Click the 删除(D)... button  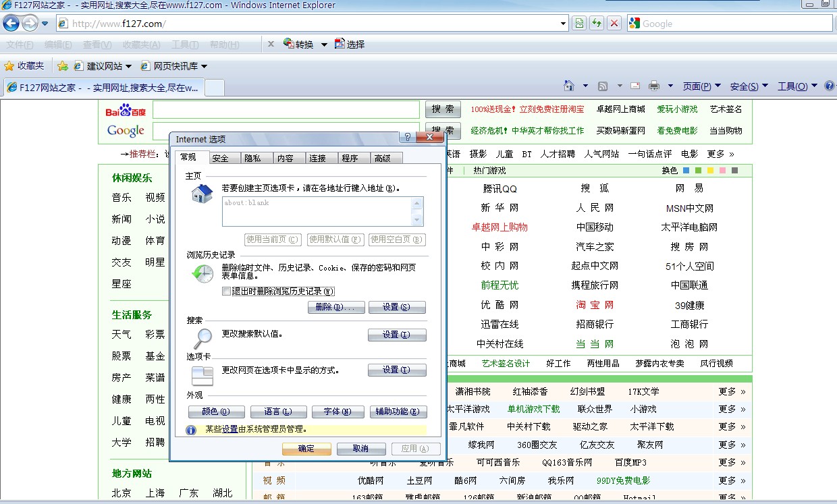[336, 308]
